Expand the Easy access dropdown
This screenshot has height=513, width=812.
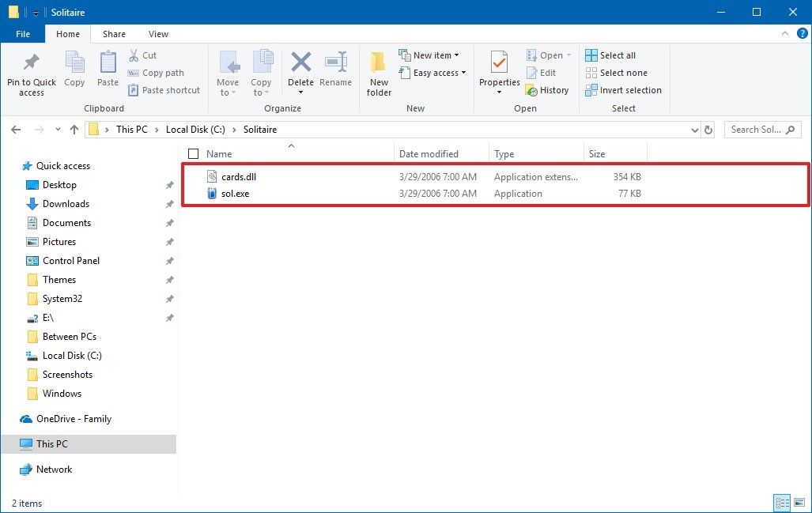(x=432, y=72)
